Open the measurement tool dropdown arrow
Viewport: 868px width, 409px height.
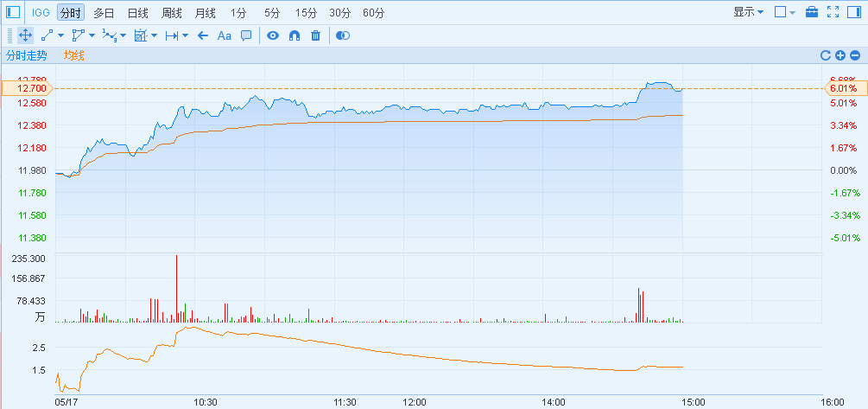pos(154,35)
